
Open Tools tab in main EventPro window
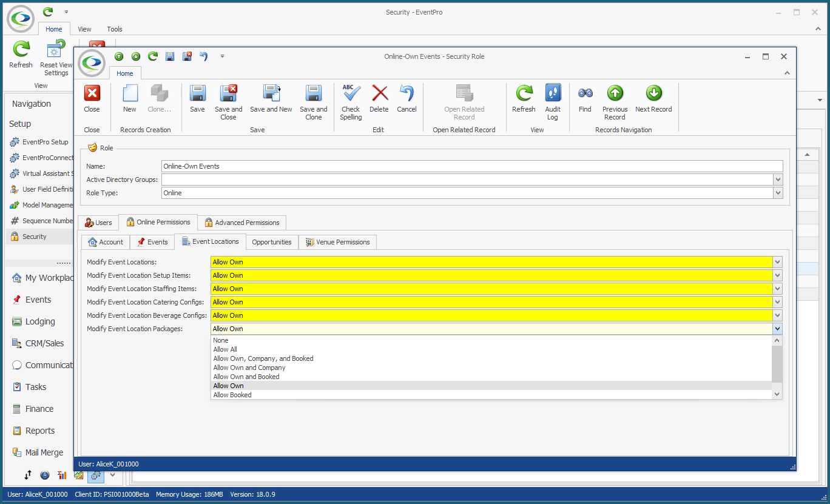pyautogui.click(x=115, y=29)
